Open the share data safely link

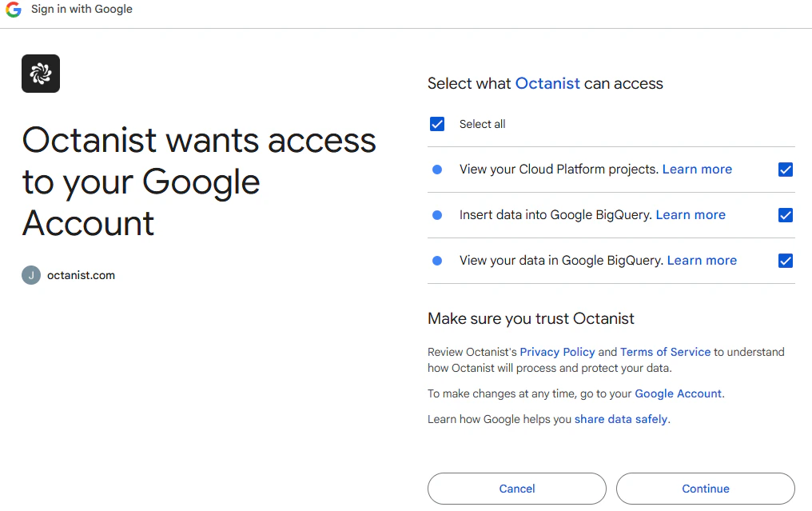[x=621, y=419]
